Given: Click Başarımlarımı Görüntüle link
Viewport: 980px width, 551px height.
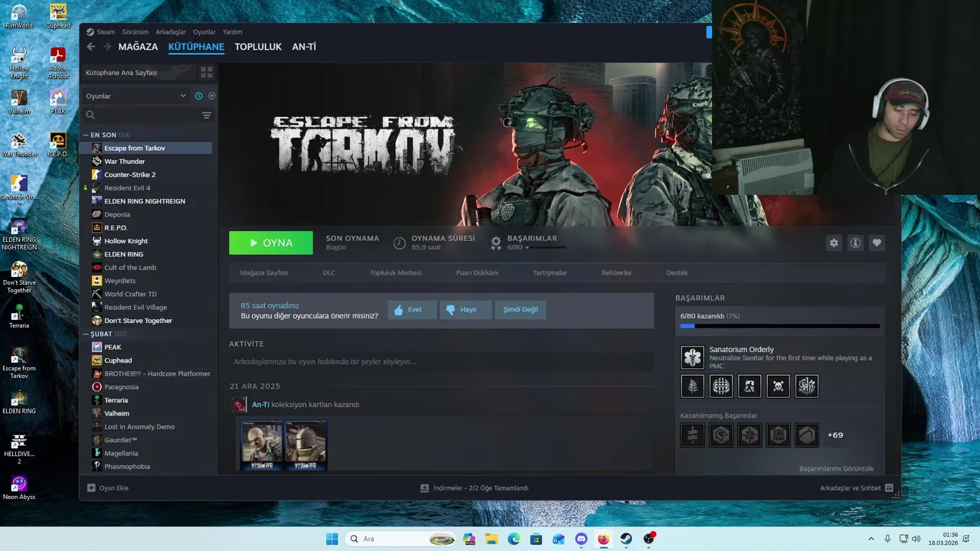Looking at the screenshot, I should coord(836,468).
